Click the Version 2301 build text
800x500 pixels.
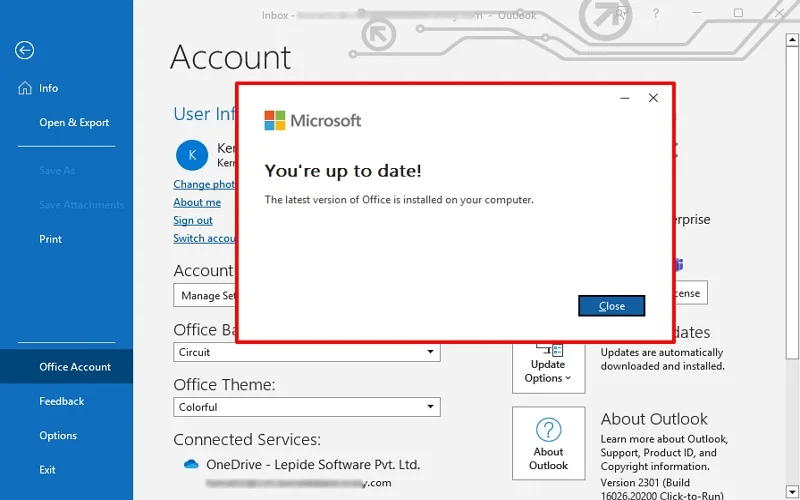pos(662,489)
